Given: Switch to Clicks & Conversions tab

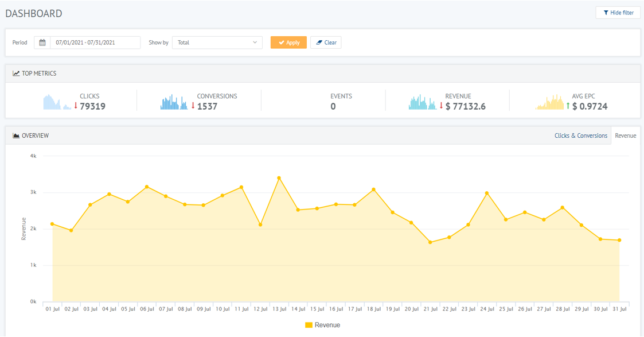Looking at the screenshot, I should (x=581, y=135).
